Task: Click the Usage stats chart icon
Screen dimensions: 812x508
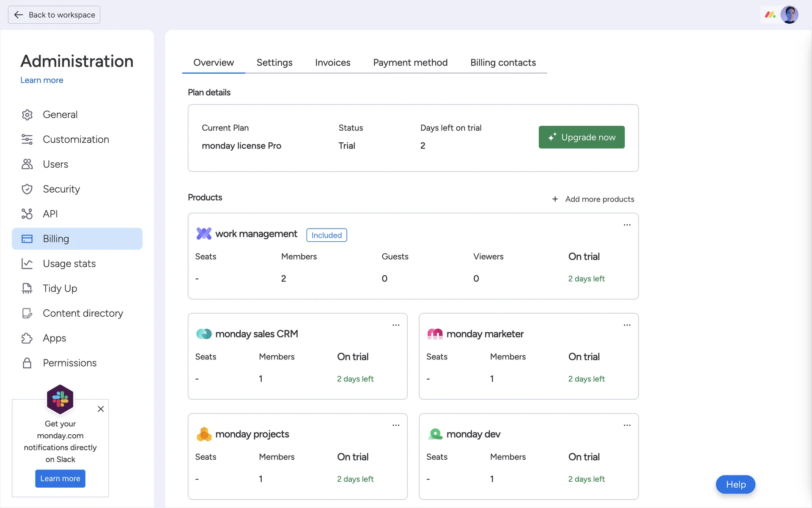Action: (27, 264)
